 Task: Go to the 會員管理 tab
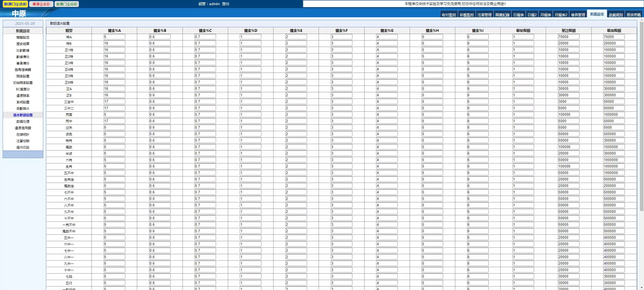578,15
